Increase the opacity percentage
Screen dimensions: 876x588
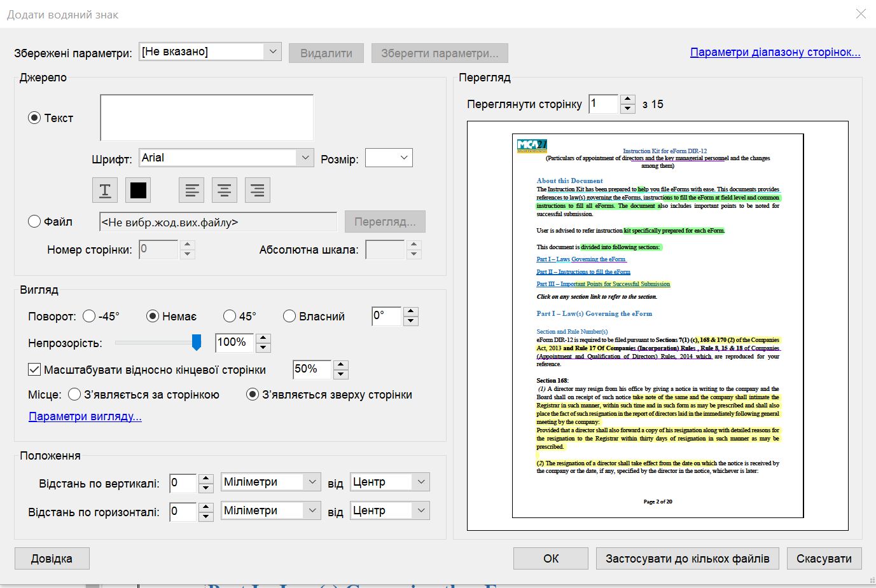[263, 338]
